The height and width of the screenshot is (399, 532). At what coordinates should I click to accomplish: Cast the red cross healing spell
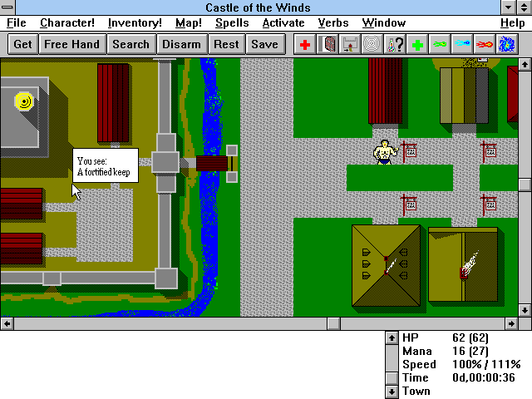(x=305, y=44)
